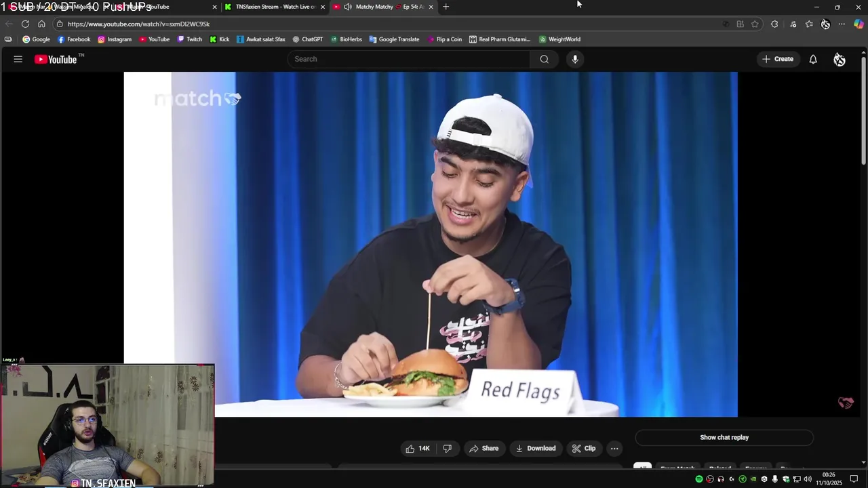Open Real Pharm Glutami... bookmark

click(500, 39)
